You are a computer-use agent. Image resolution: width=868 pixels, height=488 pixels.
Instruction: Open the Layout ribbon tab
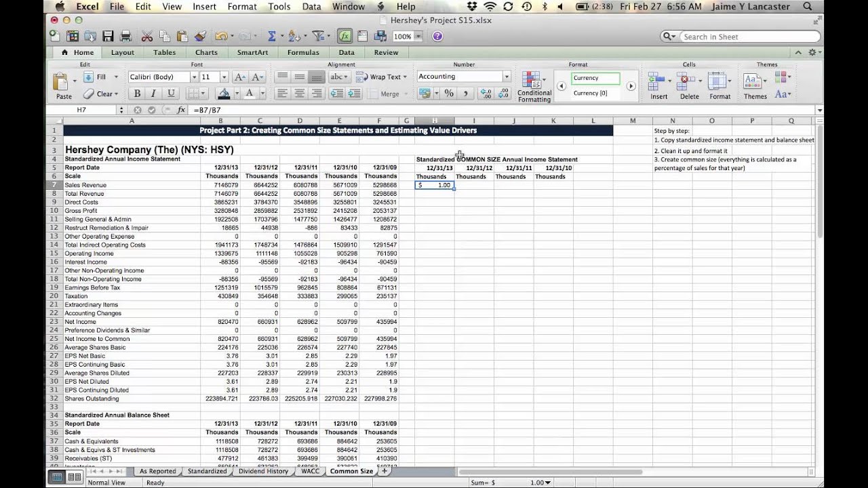tap(123, 52)
